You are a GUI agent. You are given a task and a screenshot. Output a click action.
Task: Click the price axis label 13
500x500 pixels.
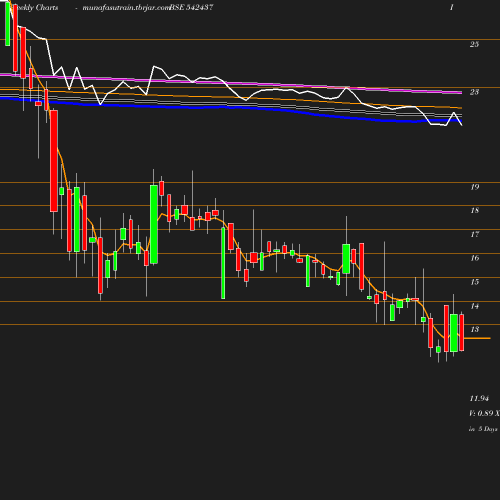pyautogui.click(x=475, y=329)
